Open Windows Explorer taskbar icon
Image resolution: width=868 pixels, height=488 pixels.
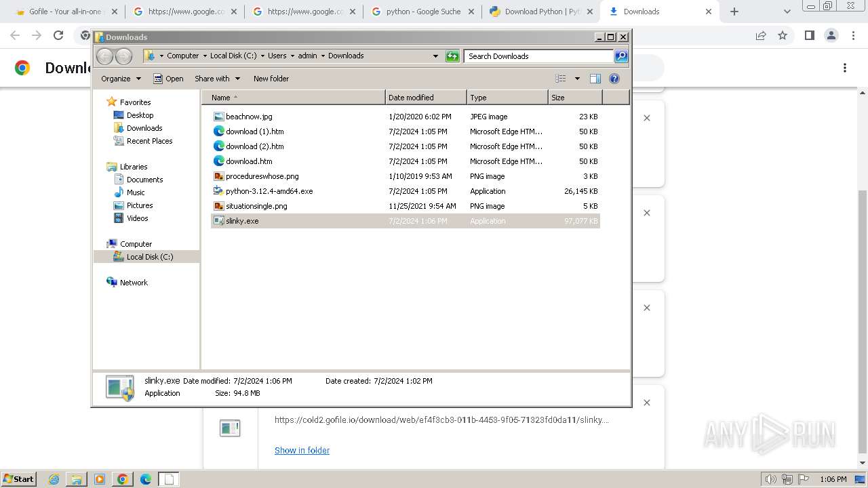tap(77, 479)
